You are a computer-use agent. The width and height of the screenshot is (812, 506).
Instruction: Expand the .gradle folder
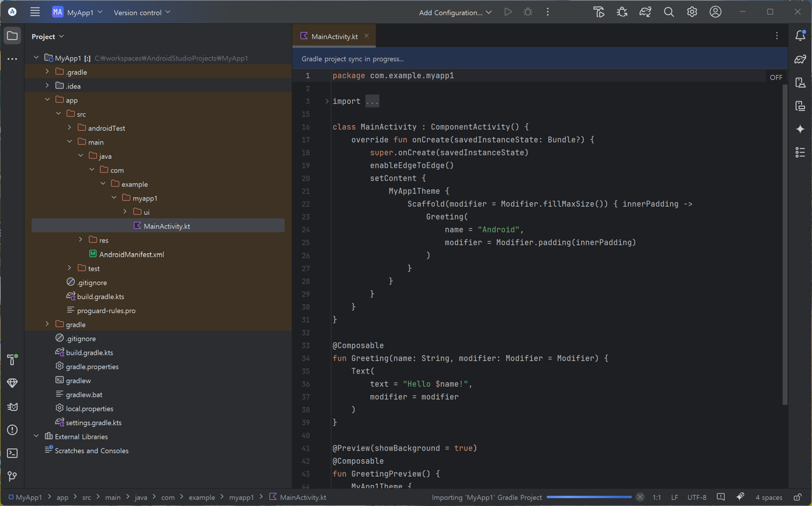pos(47,71)
